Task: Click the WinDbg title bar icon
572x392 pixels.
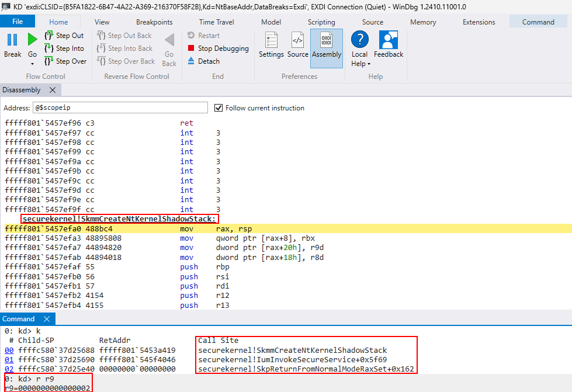Action: (x=5, y=6)
